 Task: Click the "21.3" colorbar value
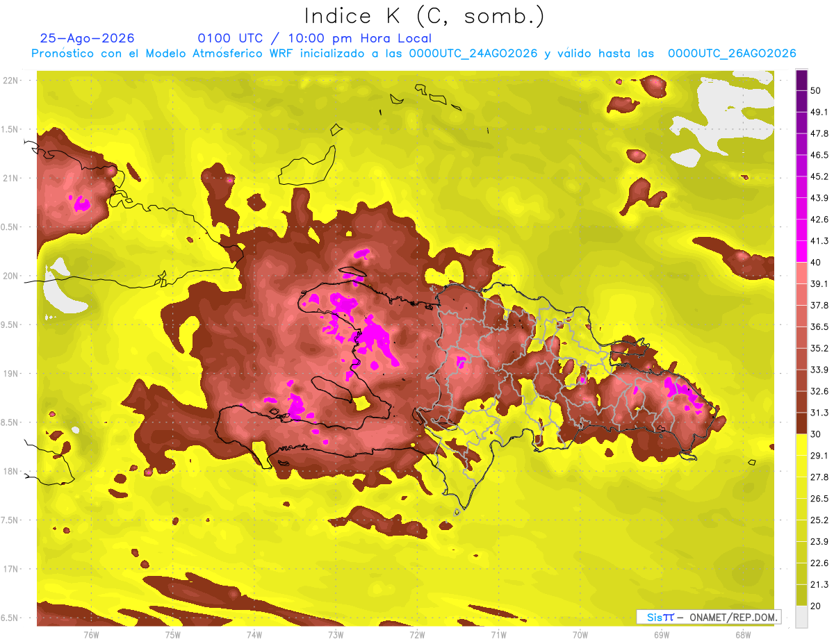pos(819,585)
